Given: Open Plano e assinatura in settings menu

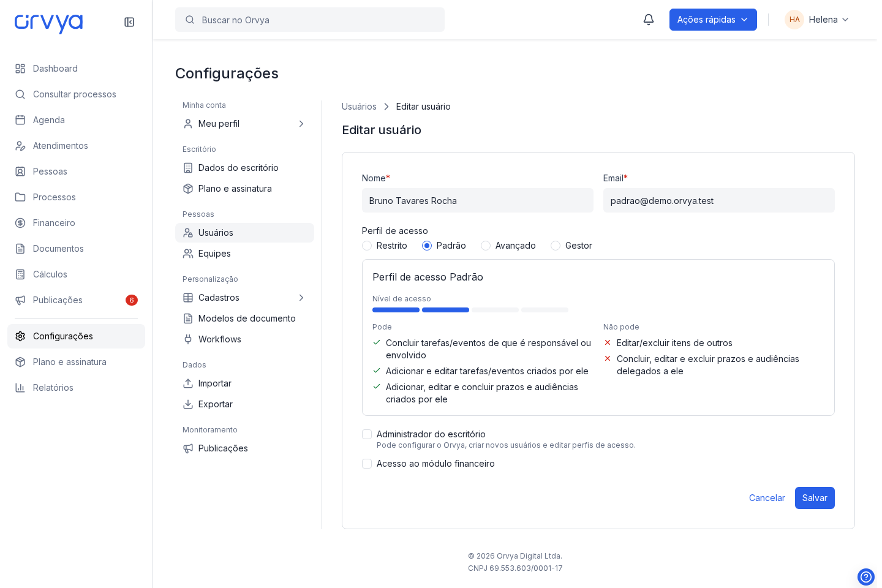Looking at the screenshot, I should (x=244, y=189).
